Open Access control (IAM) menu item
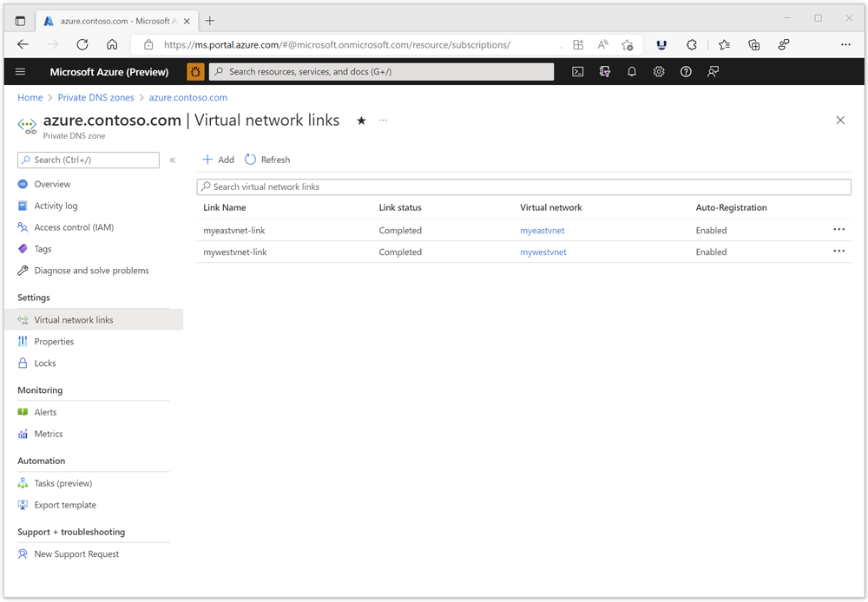 coord(74,227)
